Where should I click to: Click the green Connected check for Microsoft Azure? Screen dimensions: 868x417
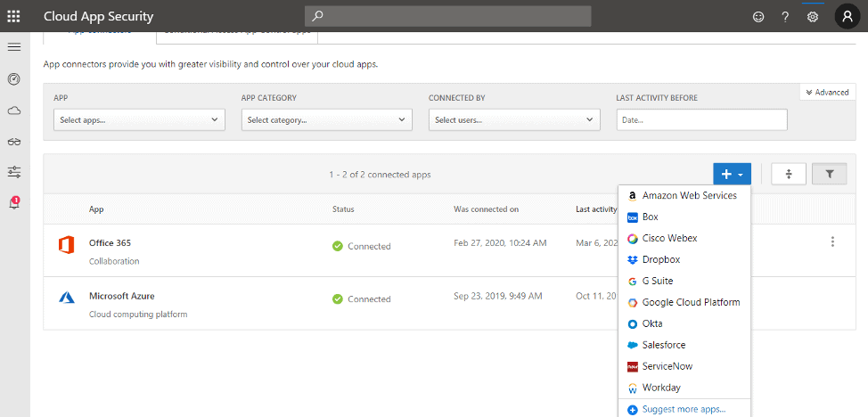coord(338,299)
